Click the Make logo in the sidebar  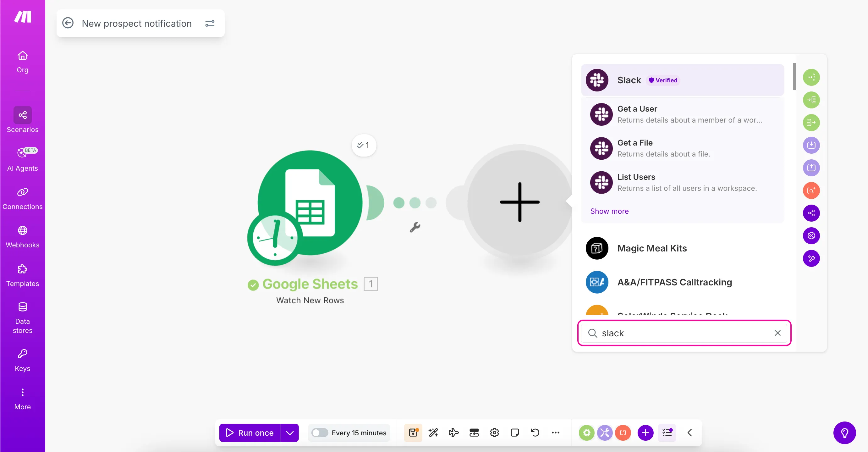pos(23,17)
